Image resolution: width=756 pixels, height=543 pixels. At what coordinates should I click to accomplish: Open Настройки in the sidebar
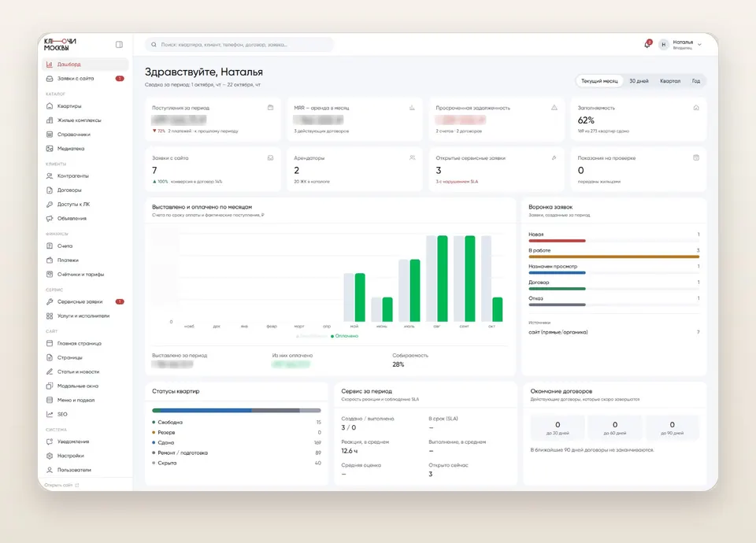tap(85, 456)
